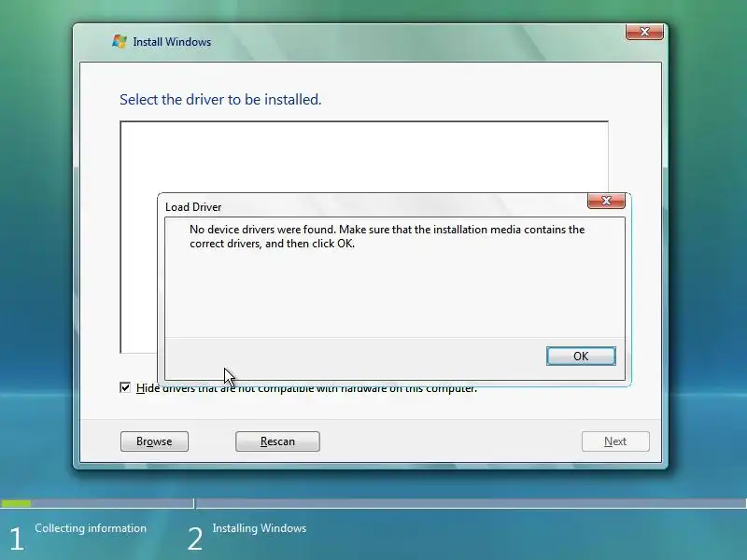Viewport: 747px width, 560px height.
Task: Click the 'Install Windows' title text
Action: (172, 42)
